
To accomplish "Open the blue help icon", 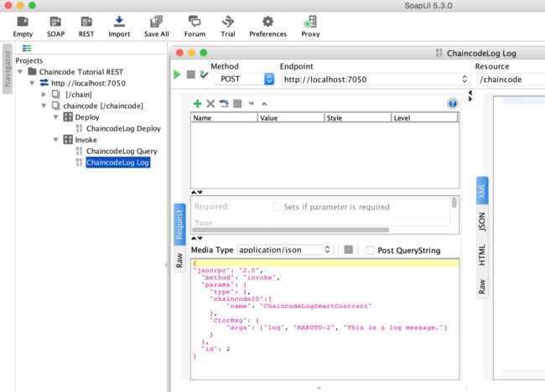I will point(452,104).
